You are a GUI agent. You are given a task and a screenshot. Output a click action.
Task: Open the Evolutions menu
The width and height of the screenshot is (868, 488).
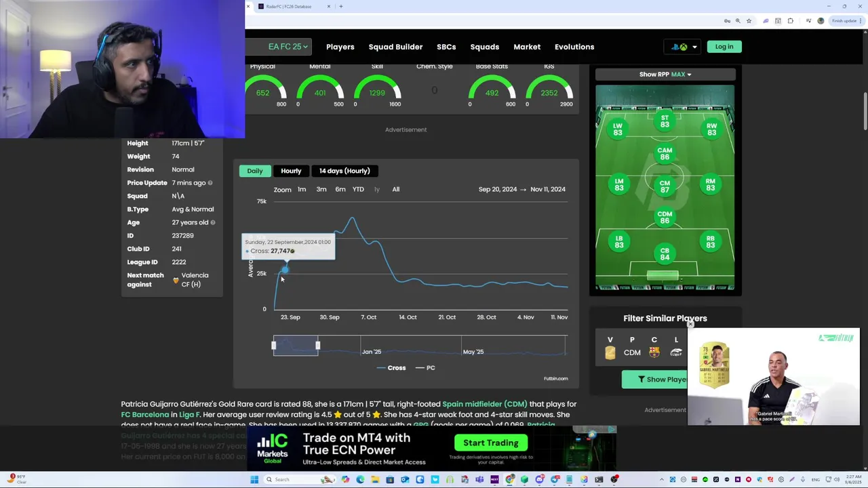tap(574, 47)
